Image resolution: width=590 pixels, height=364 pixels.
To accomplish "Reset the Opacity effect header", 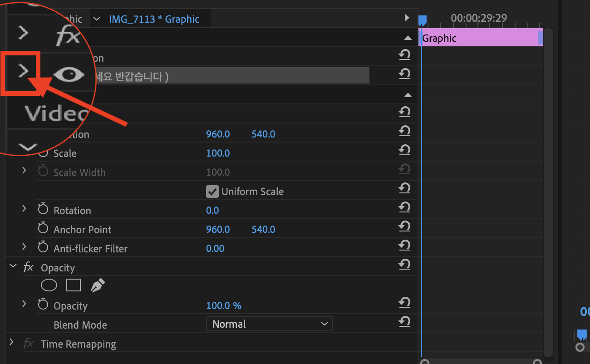I will tap(404, 264).
